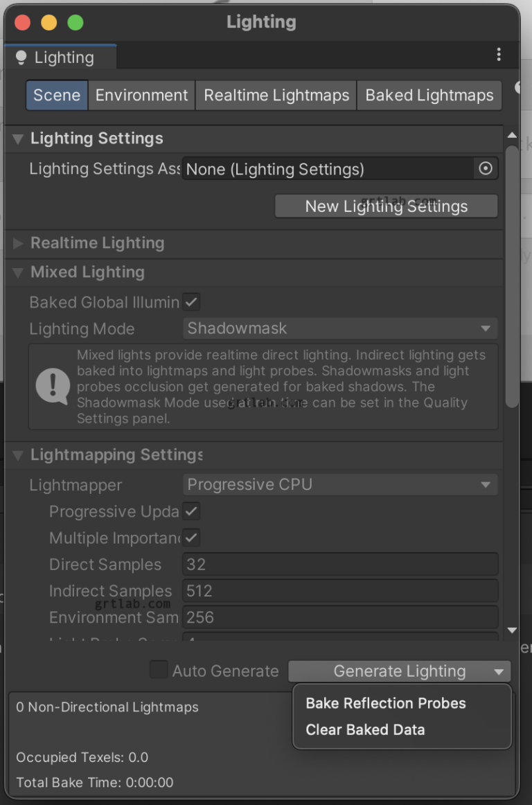Screen dimensions: 532x805
Task: Click the scrollbar down arrow
Action: coord(512,630)
